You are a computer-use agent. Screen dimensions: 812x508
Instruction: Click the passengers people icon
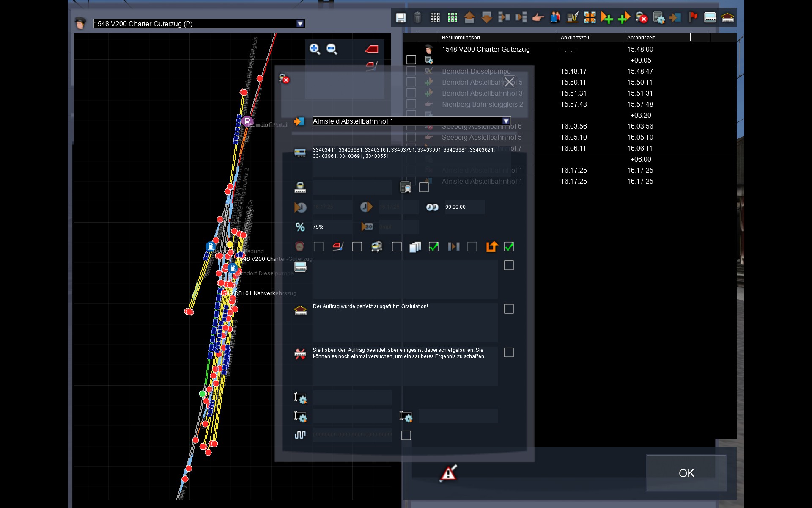pyautogui.click(x=555, y=17)
